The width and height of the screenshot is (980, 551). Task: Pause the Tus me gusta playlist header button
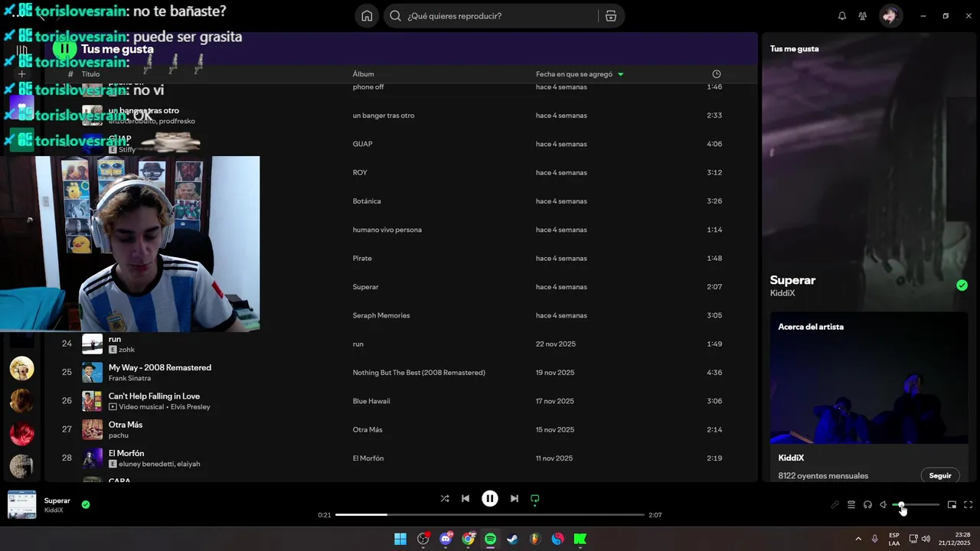pyautogui.click(x=65, y=49)
